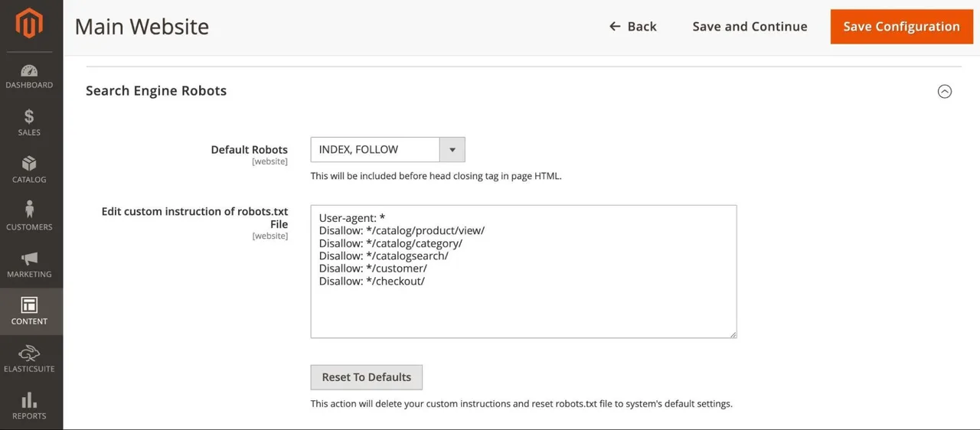Click the 'Disallow: */catalogsearch/' line
This screenshot has height=430, width=980.
(384, 256)
